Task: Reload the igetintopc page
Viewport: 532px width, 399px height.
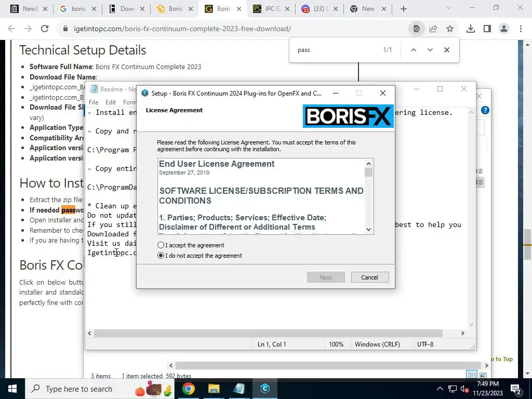Action: click(x=45, y=29)
